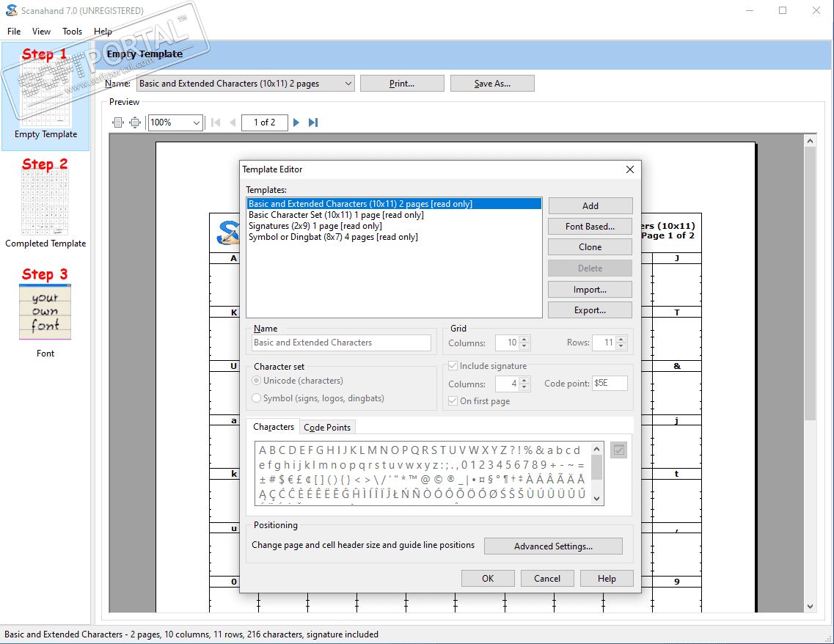The width and height of the screenshot is (834, 644).
Task: Go to previous preview page
Action: pos(233,122)
